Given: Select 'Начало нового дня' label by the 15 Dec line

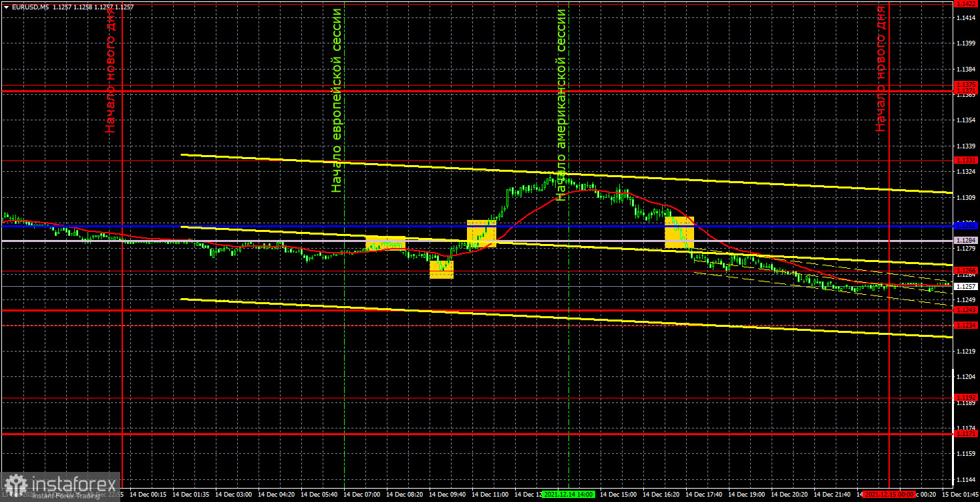Looking at the screenshot, I should point(882,68).
